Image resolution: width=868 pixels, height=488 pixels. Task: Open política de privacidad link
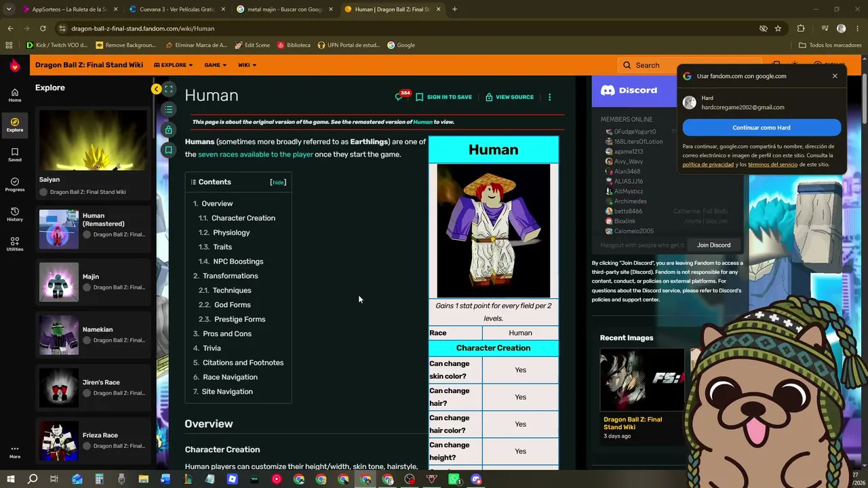pyautogui.click(x=708, y=165)
